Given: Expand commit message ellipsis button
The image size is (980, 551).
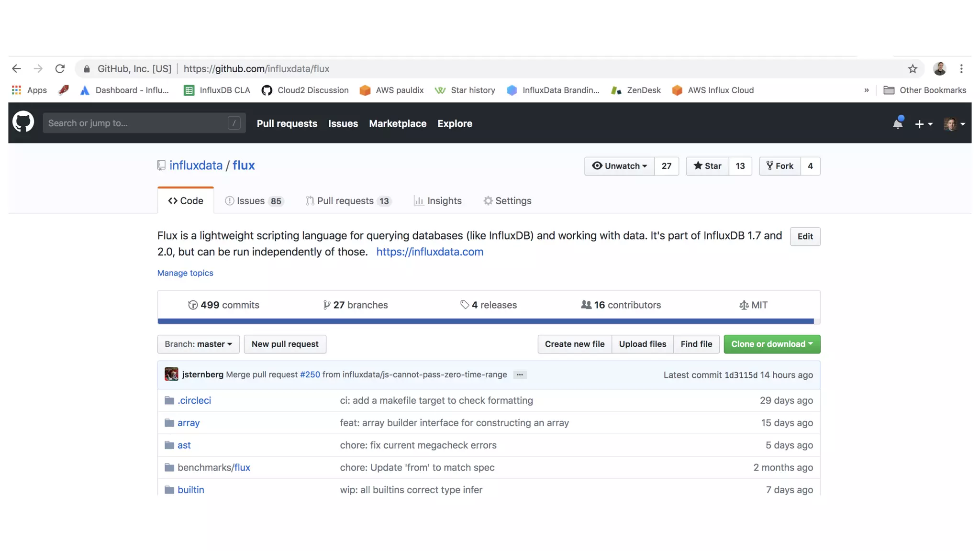Looking at the screenshot, I should click(x=520, y=375).
